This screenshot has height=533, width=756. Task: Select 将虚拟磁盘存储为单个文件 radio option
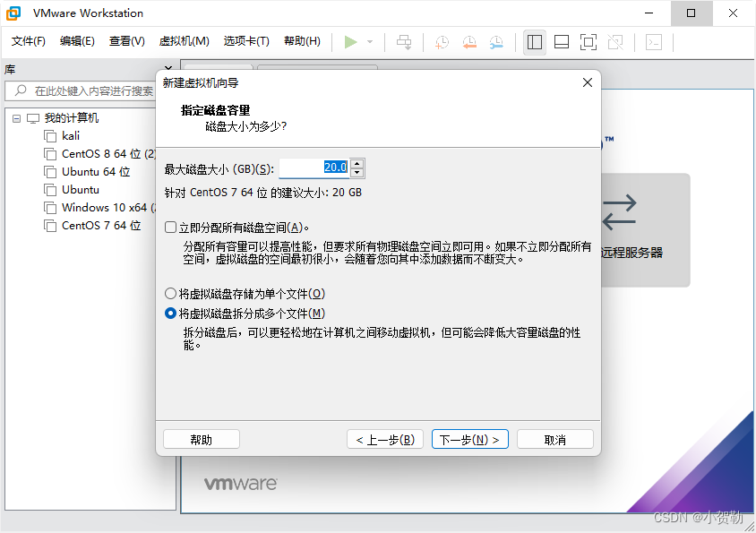click(x=170, y=293)
